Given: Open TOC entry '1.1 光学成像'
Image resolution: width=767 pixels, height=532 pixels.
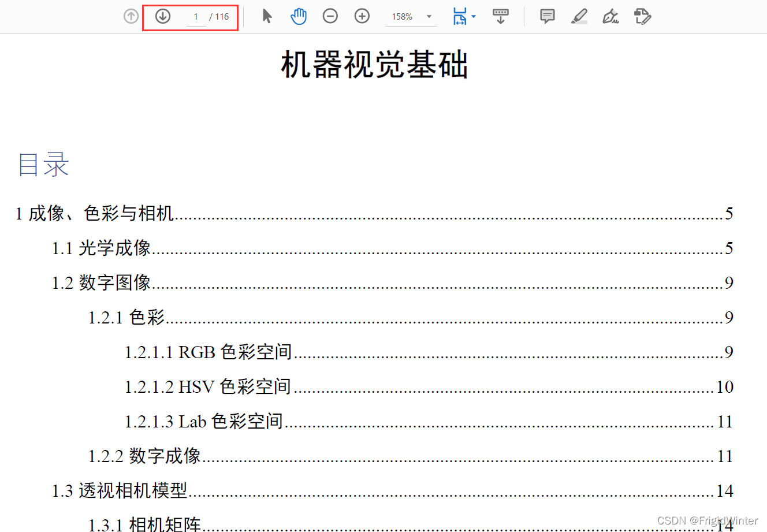Looking at the screenshot, I should pyautogui.click(x=393, y=248).
